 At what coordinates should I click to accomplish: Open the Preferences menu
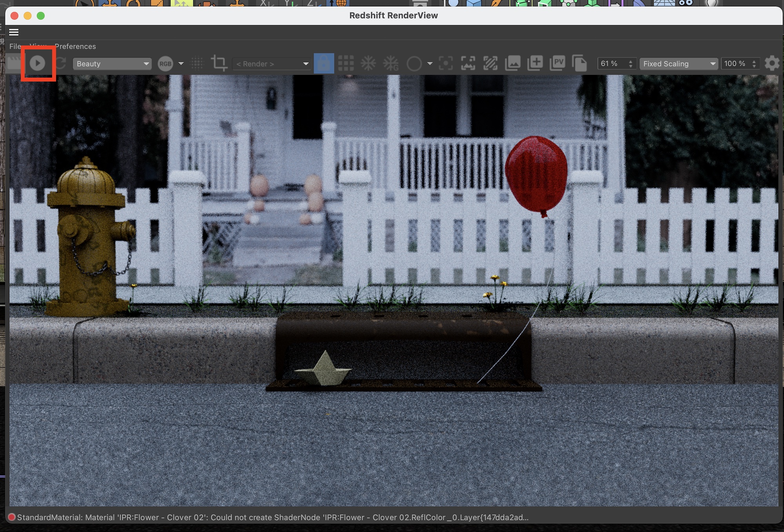75,46
